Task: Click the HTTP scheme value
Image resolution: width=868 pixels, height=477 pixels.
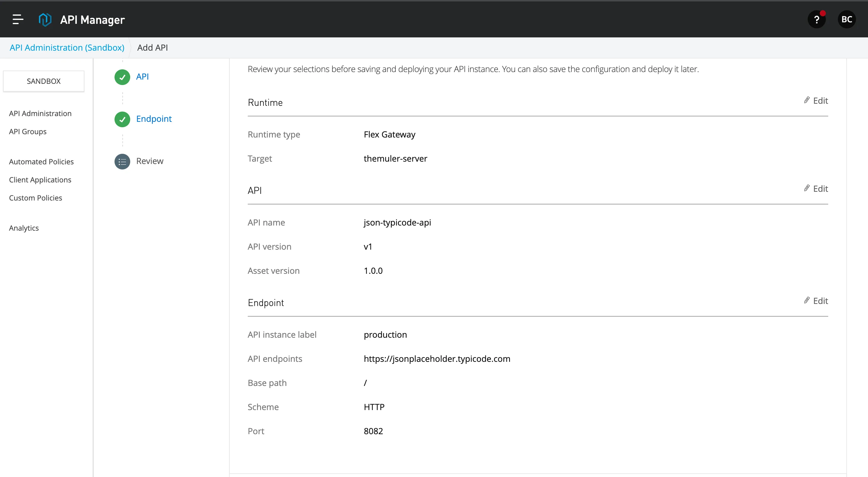Action: click(374, 407)
